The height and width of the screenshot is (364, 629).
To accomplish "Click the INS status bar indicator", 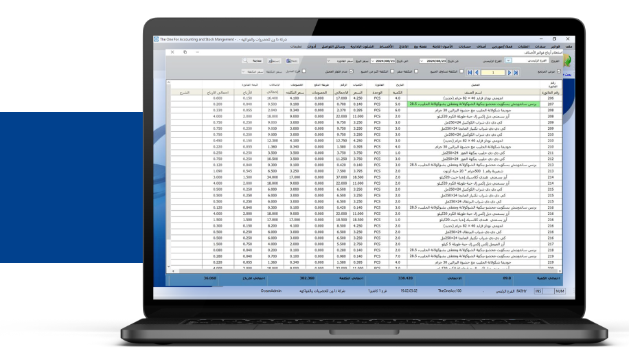I will [538, 291].
